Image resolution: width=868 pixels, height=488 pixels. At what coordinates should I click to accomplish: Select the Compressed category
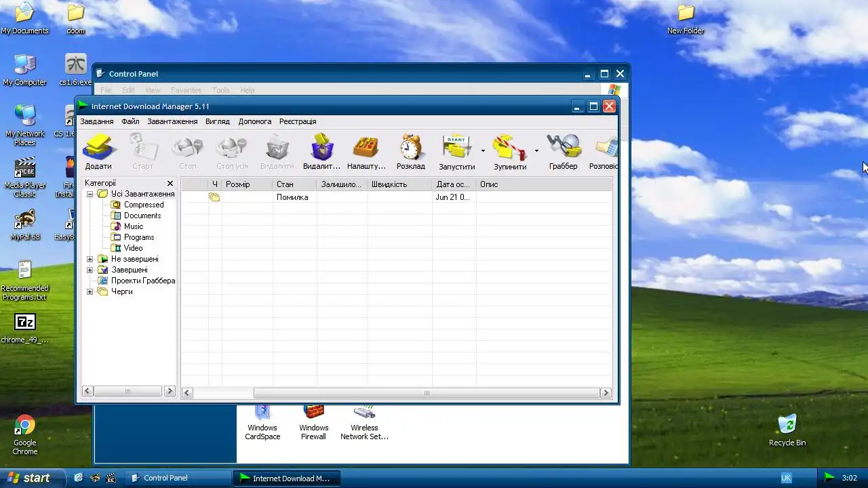tap(143, 205)
